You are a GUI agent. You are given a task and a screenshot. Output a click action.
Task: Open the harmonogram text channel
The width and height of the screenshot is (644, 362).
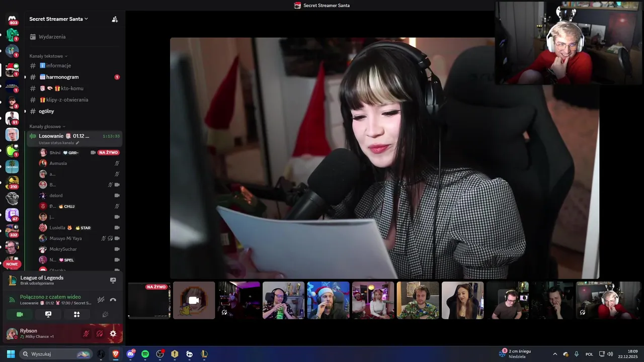tap(73, 77)
